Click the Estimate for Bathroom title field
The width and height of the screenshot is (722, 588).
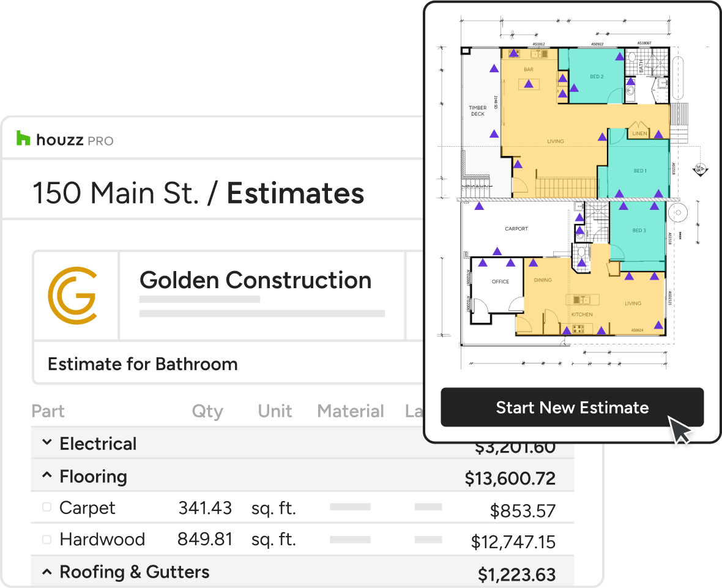coord(143,364)
